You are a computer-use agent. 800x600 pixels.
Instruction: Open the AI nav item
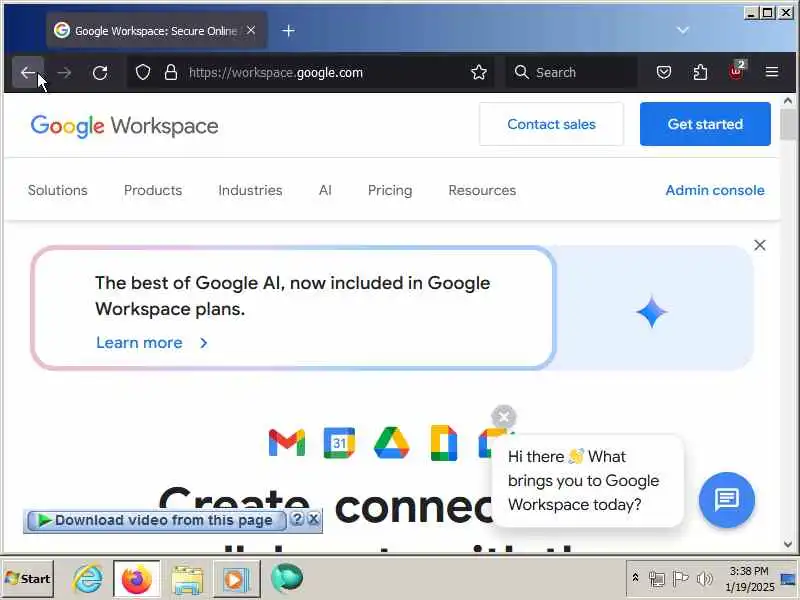(x=325, y=190)
